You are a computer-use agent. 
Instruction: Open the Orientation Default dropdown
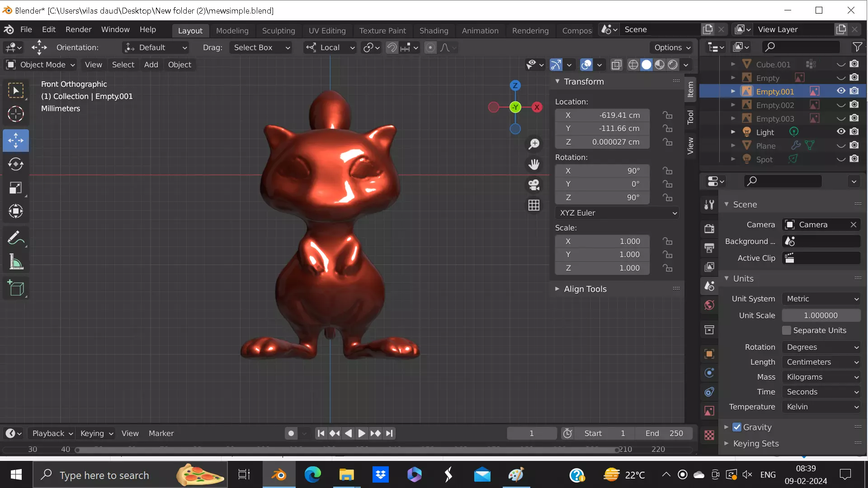(156, 47)
